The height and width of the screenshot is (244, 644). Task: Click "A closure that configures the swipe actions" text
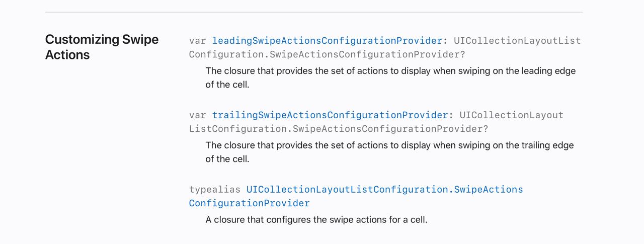301,220
